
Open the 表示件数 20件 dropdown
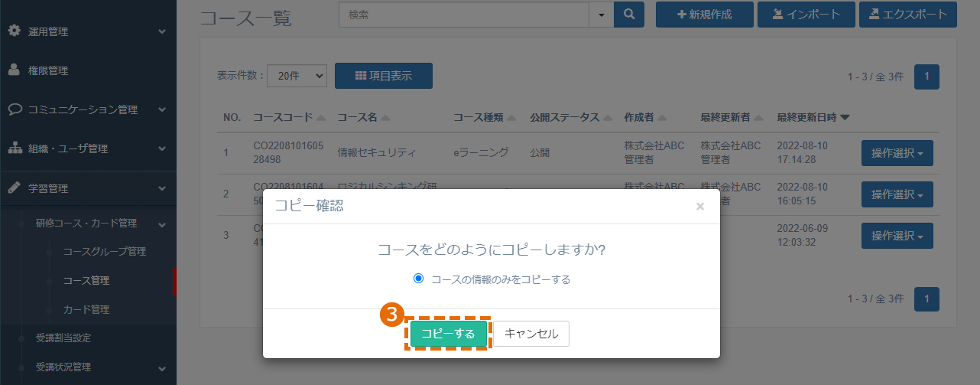[x=297, y=76]
